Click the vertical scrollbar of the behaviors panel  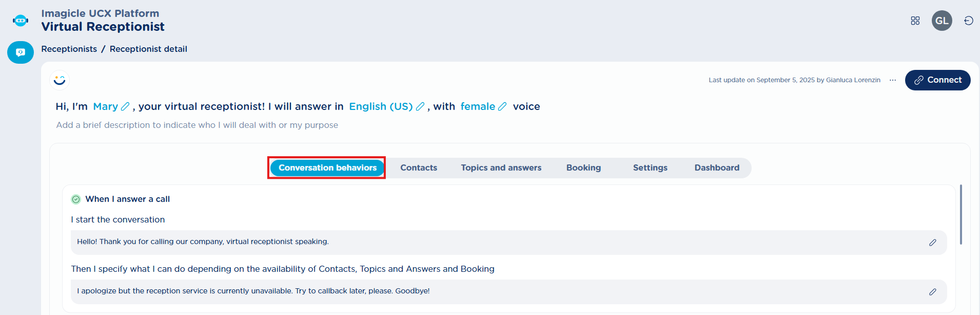pyautogui.click(x=961, y=214)
